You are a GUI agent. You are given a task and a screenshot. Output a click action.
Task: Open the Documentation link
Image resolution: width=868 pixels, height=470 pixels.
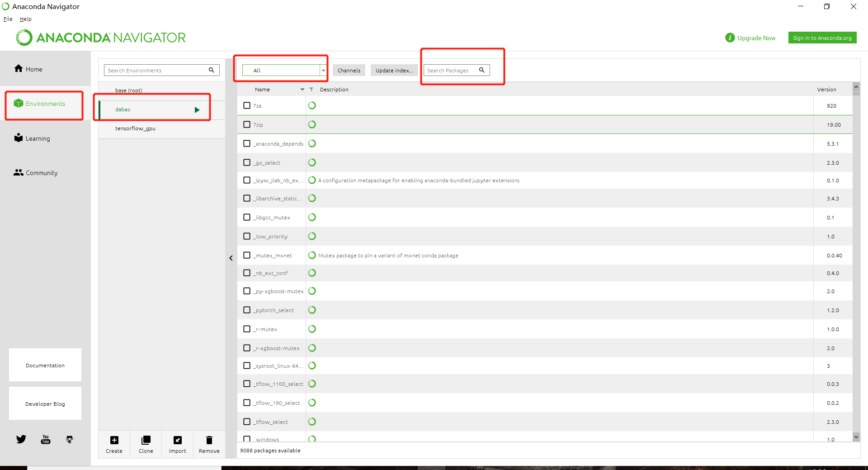(x=45, y=365)
